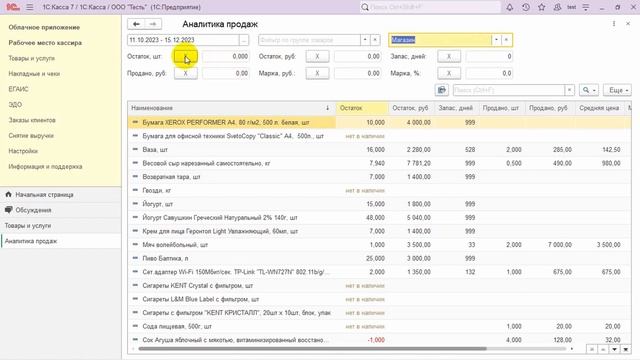The image size is (640, 360).
Task: Open the form's three-dot options menu
Action: (x=613, y=24)
